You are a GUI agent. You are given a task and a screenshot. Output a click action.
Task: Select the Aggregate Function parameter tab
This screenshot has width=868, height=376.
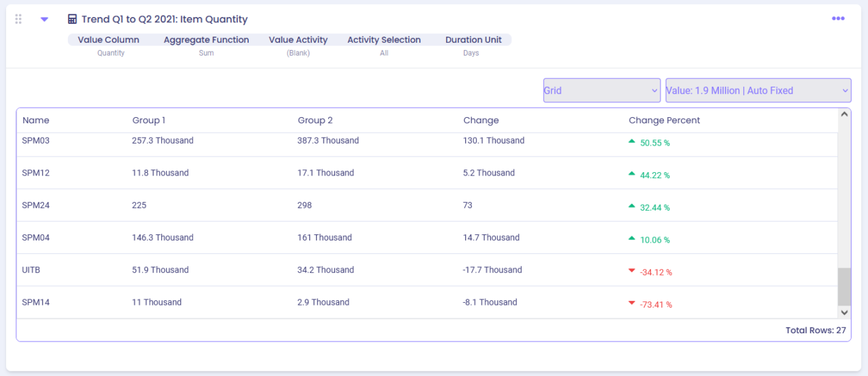pos(206,40)
